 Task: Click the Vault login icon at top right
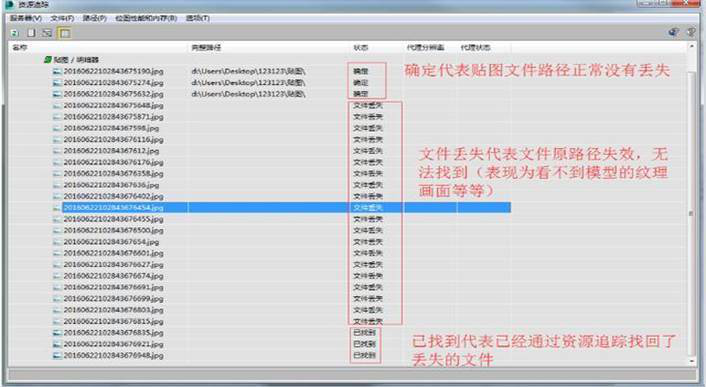(674, 32)
